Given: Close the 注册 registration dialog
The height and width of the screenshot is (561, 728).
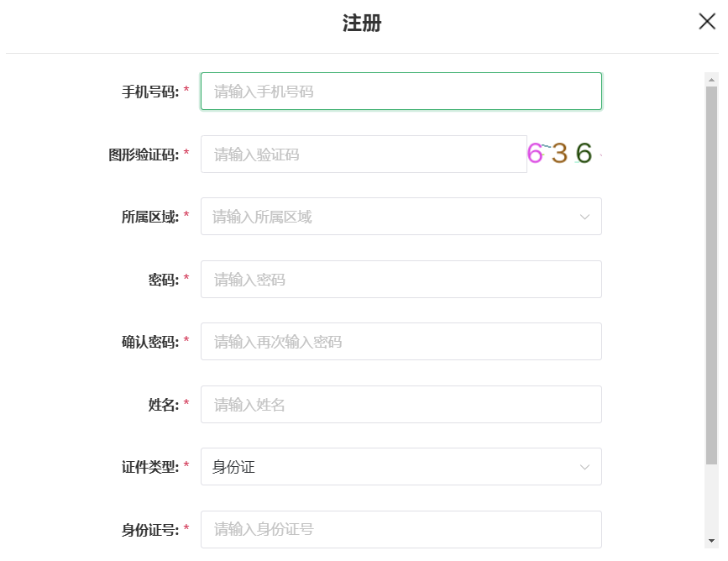Looking at the screenshot, I should pyautogui.click(x=707, y=21).
